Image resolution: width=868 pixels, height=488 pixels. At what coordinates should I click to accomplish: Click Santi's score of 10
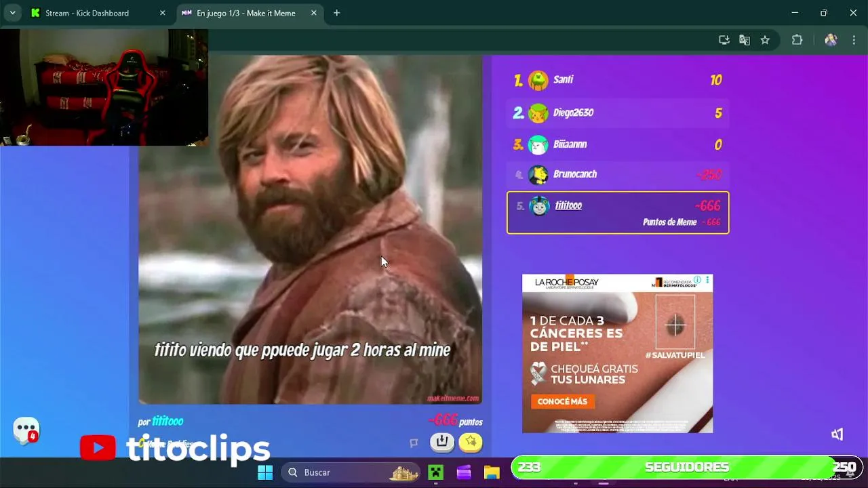click(716, 81)
